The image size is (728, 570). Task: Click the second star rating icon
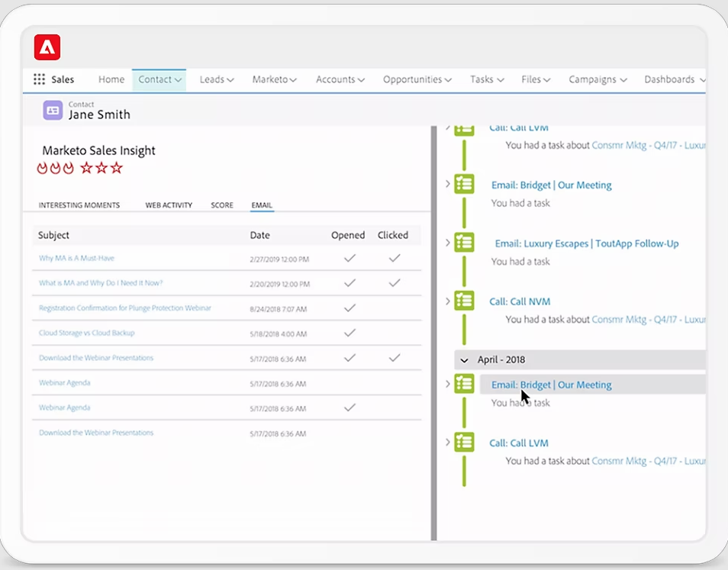coord(101,168)
